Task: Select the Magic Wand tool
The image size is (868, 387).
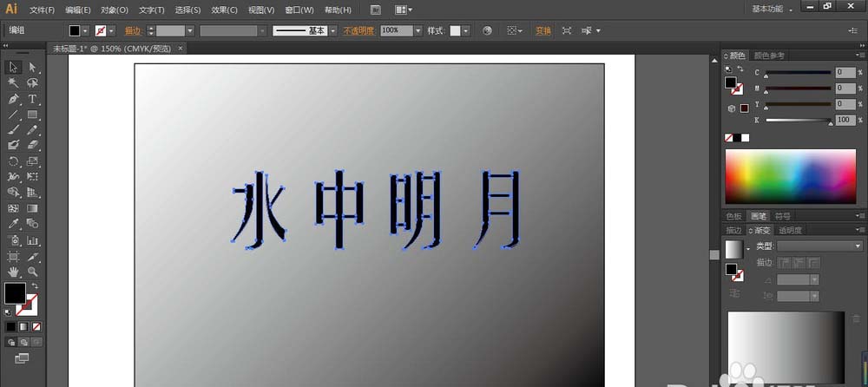Action: 13,82
